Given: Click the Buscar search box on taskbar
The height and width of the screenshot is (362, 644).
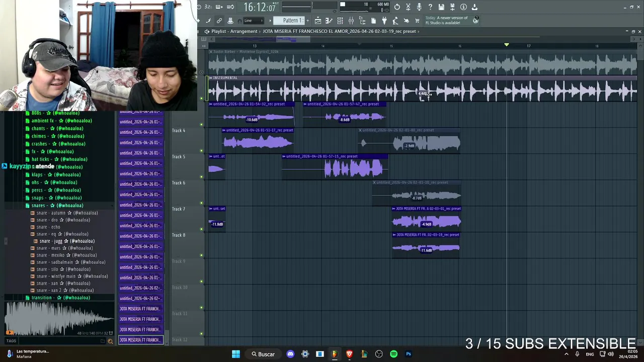Looking at the screenshot, I should [x=264, y=354].
